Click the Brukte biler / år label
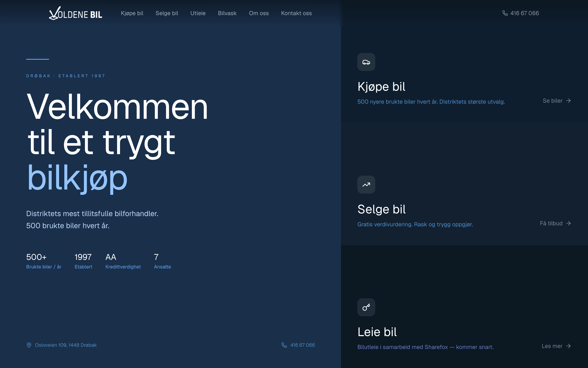 point(44,267)
